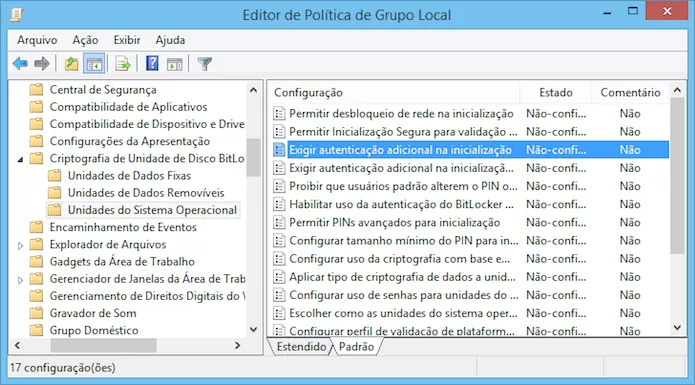Open the Exibir menu
The image size is (695, 385).
tap(127, 40)
